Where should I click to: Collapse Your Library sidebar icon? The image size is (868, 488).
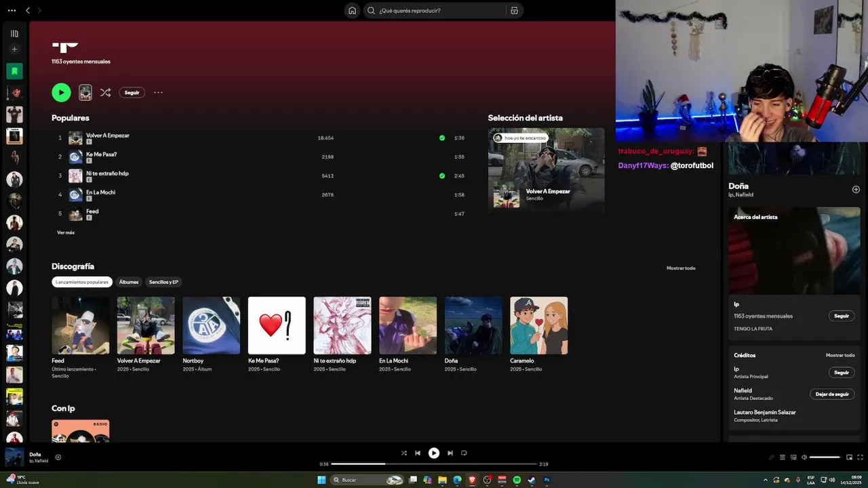pyautogui.click(x=14, y=33)
